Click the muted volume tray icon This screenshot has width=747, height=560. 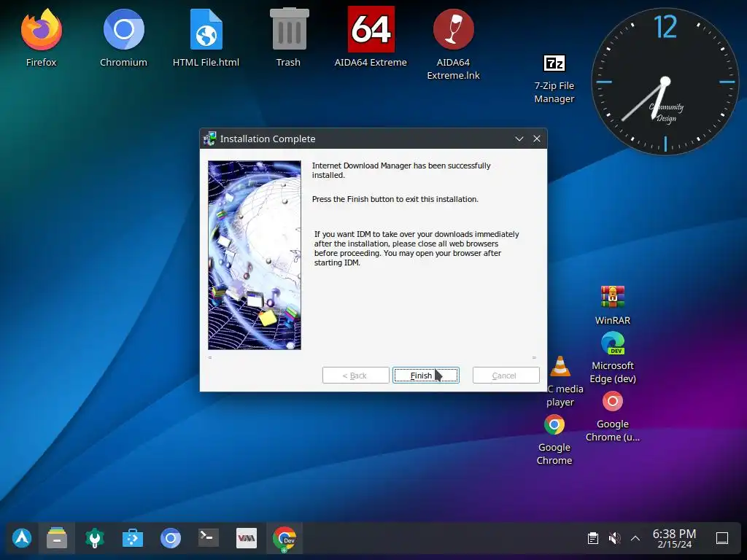click(614, 538)
